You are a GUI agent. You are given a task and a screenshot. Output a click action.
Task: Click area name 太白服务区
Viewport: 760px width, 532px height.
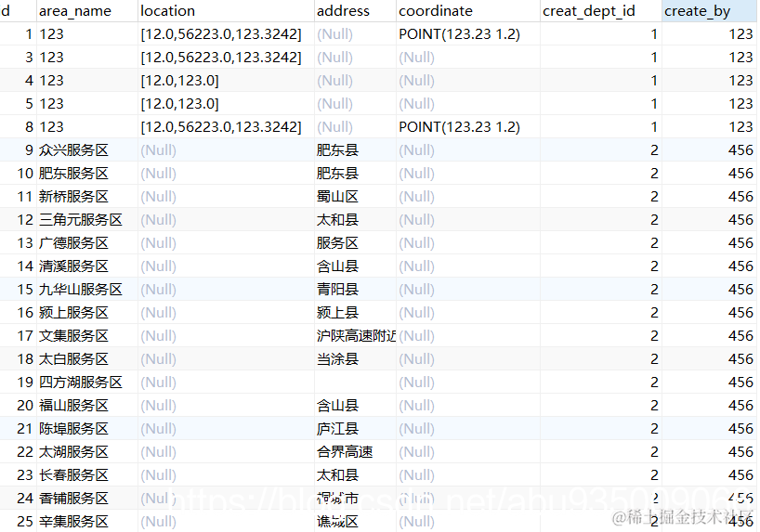point(73,359)
